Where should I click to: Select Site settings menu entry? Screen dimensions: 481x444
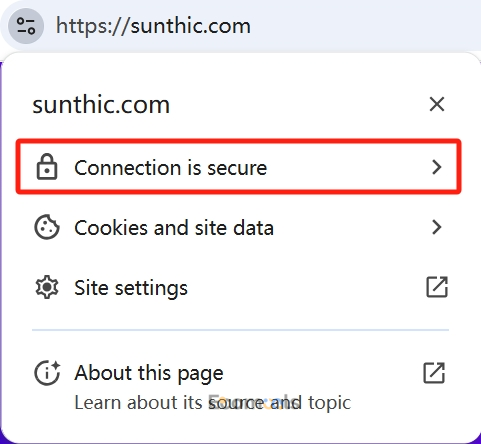pos(239,287)
